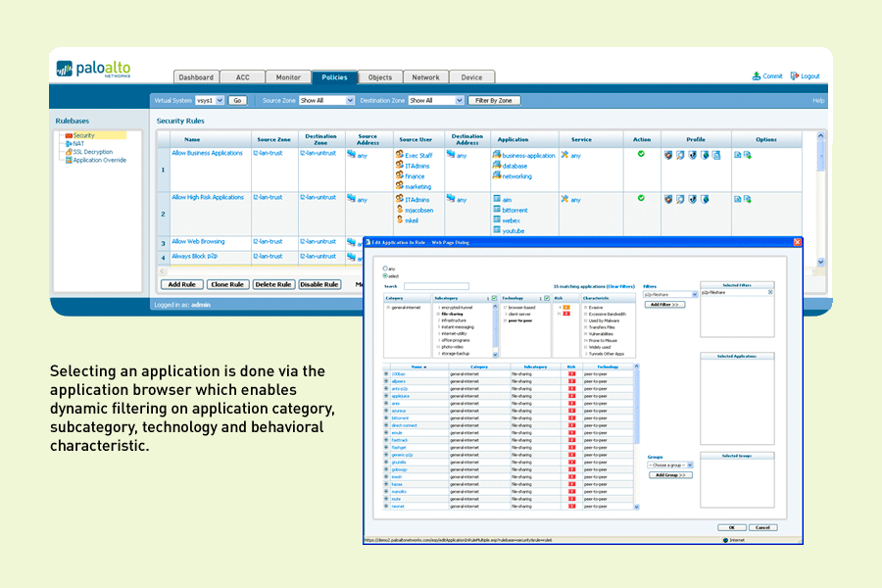Viewport: 882px width, 588px height.
Task: Click the SSL Decryption rulebase icon
Action: 69,152
